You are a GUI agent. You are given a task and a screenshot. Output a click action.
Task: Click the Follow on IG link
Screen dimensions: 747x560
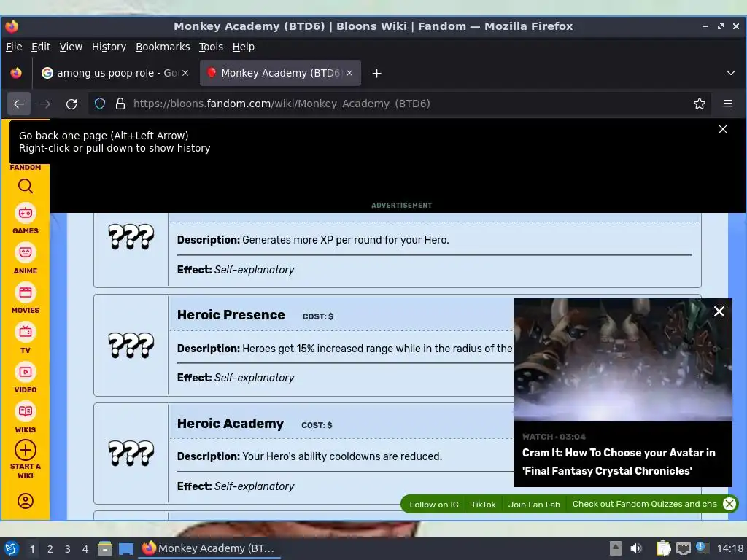click(434, 505)
